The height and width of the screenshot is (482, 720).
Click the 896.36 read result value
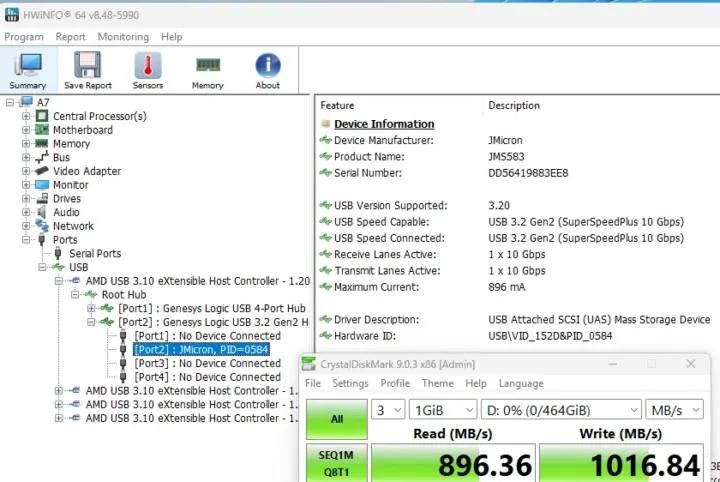[485, 465]
